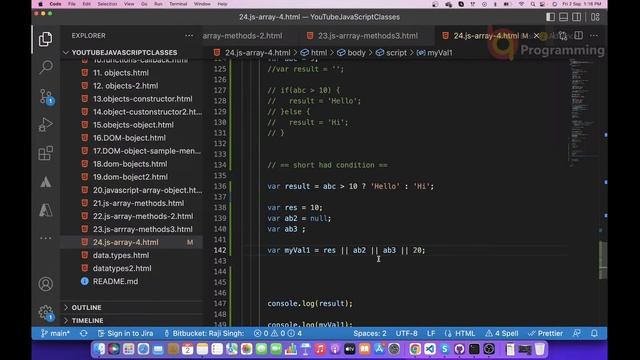Image resolution: width=640 pixels, height=360 pixels.
Task: Click Prettier status bar item
Action: tap(545, 333)
